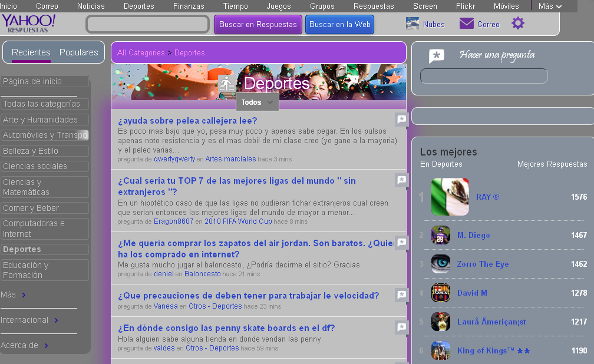Open the TOP 7 mejores ligas question

[x=237, y=186]
